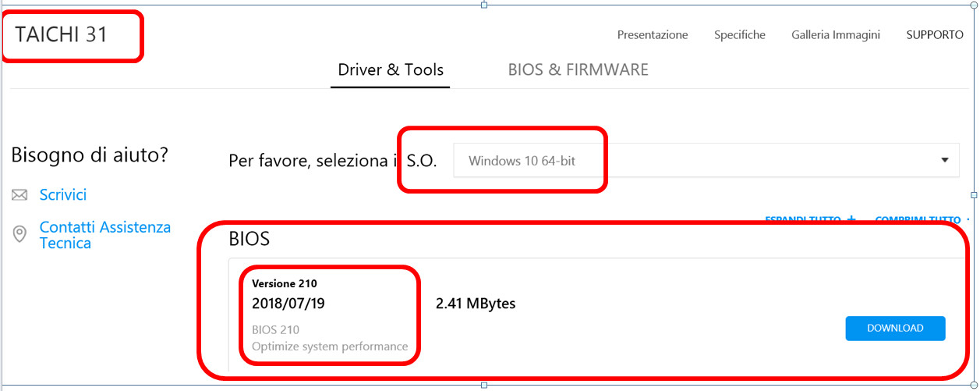Click the 2.41 MBytes file size
980x391 pixels.
click(x=476, y=304)
